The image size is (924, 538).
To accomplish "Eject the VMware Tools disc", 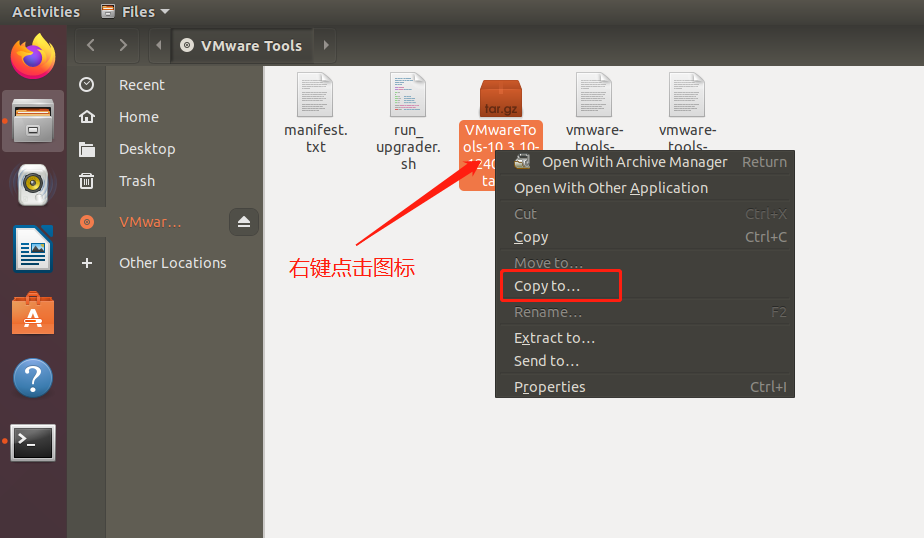I will click(244, 222).
